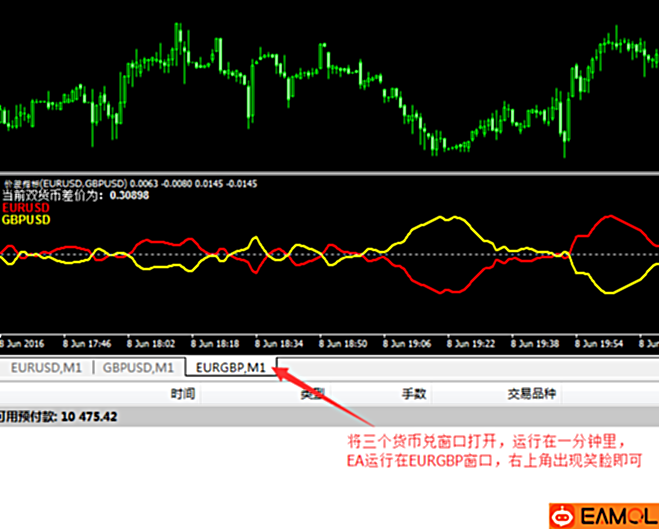Image resolution: width=659 pixels, height=529 pixels.
Task: Click the yellow GBPUSD indicator label
Action: coord(27,218)
